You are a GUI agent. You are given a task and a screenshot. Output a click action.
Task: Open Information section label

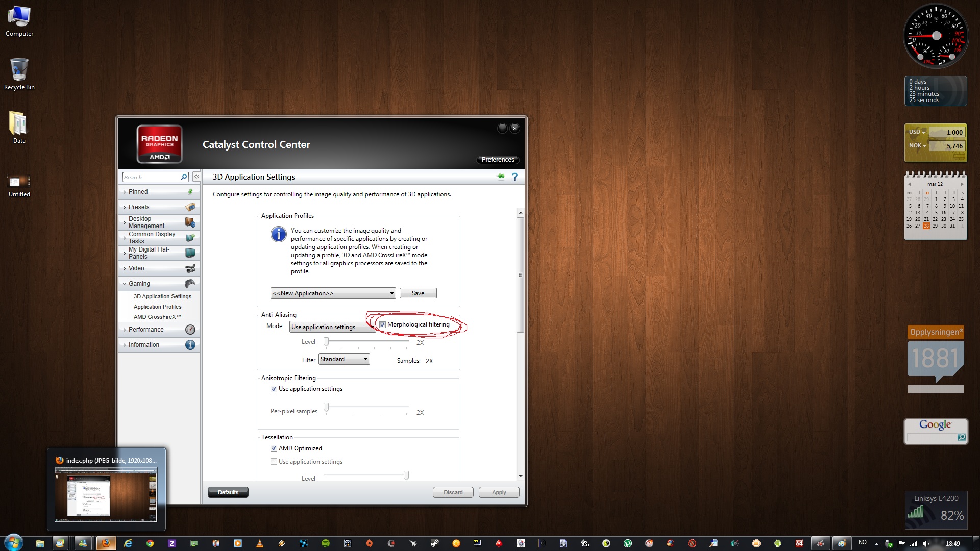coord(144,345)
